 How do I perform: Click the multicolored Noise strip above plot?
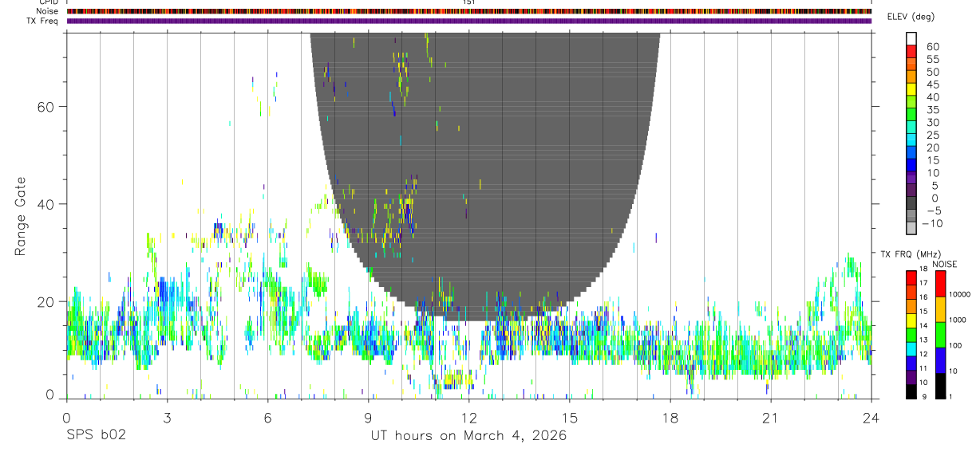click(x=469, y=11)
